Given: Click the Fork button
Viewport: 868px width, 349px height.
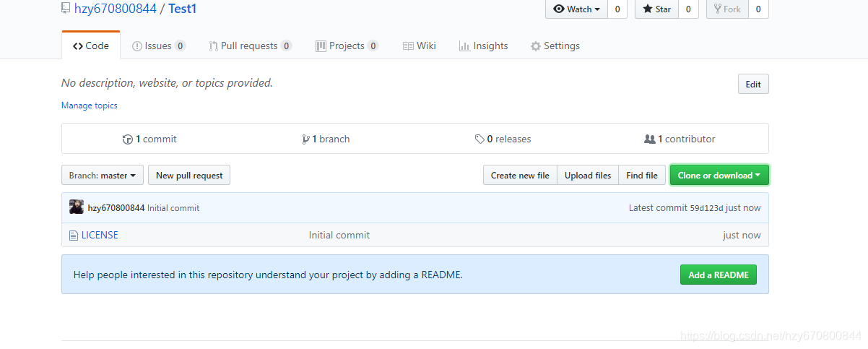Looking at the screenshot, I should [727, 9].
